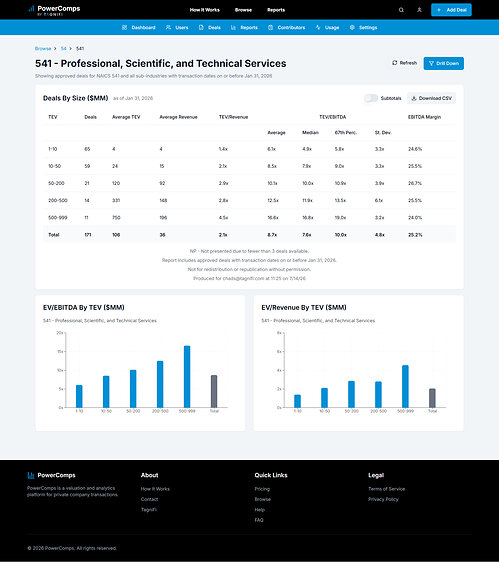Download CSV of the deals table
This screenshot has width=499, height=562.
pos(431,98)
